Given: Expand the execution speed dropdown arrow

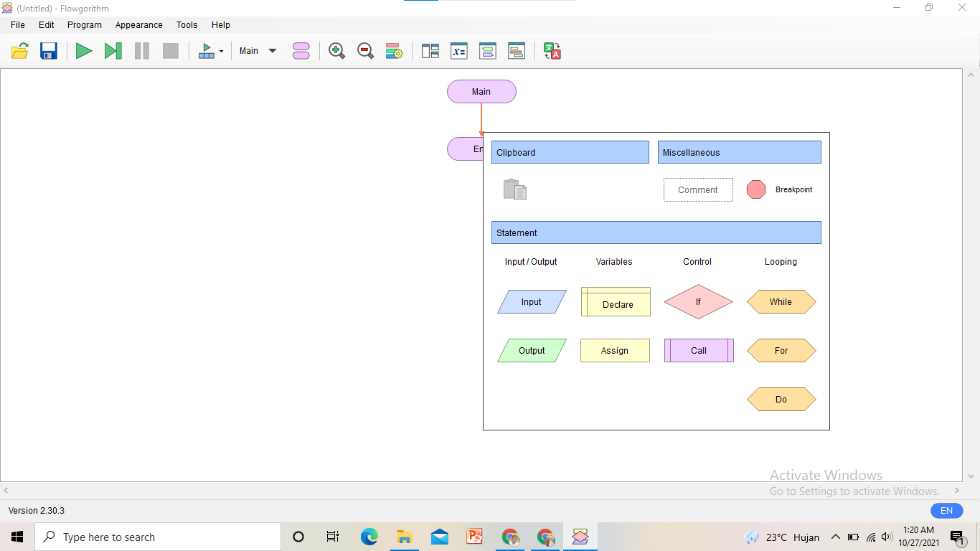Looking at the screenshot, I should 221,50.
